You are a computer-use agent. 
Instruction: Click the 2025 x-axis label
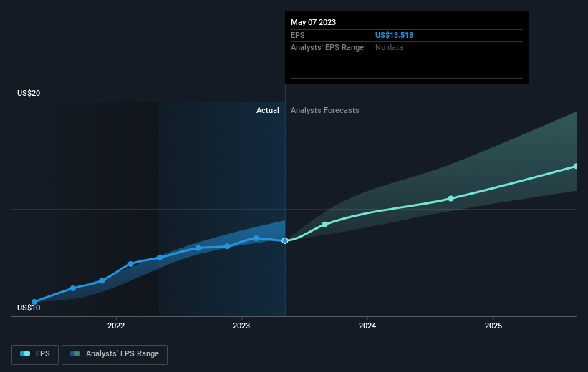[x=493, y=325]
